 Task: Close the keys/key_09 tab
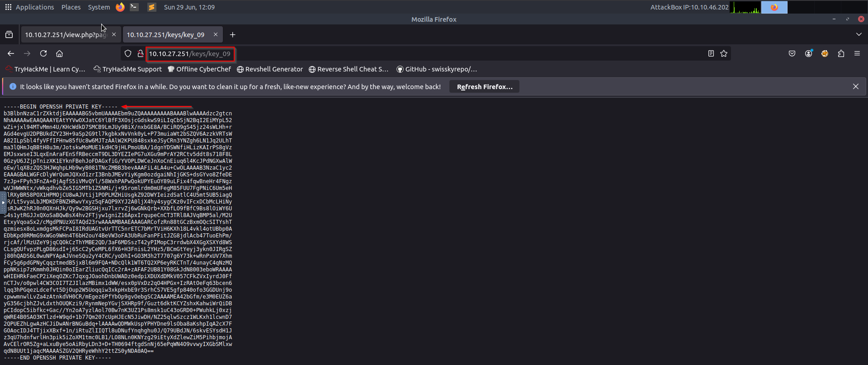coord(216,34)
